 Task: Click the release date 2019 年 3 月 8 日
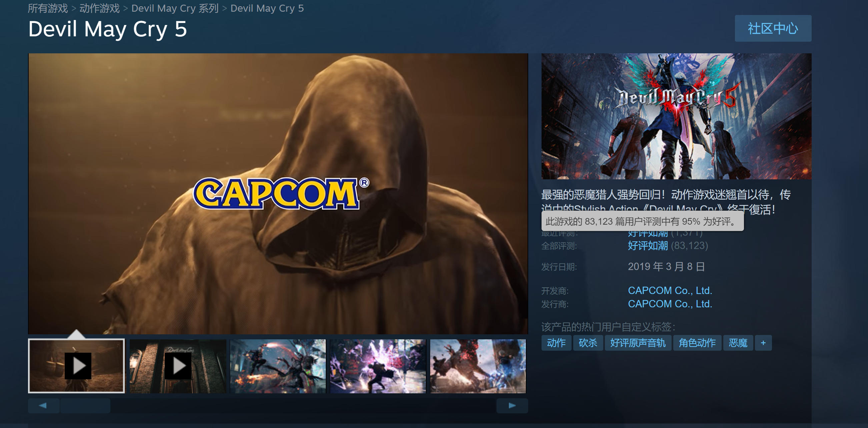coord(666,266)
